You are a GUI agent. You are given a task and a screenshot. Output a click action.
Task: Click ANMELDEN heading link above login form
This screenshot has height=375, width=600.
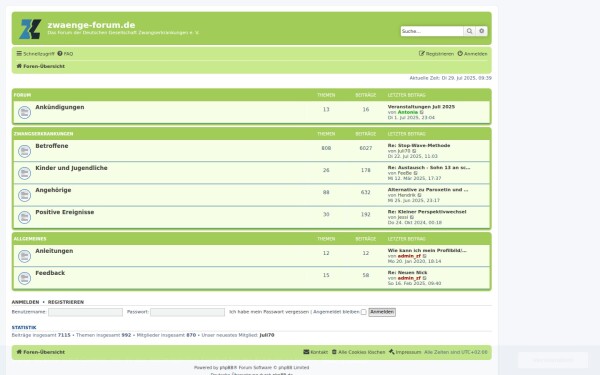25,302
